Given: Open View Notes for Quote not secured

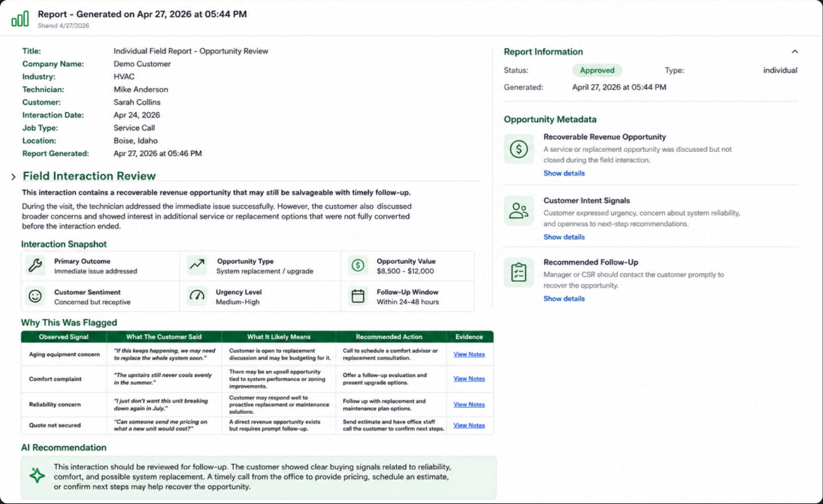Looking at the screenshot, I should [x=469, y=425].
